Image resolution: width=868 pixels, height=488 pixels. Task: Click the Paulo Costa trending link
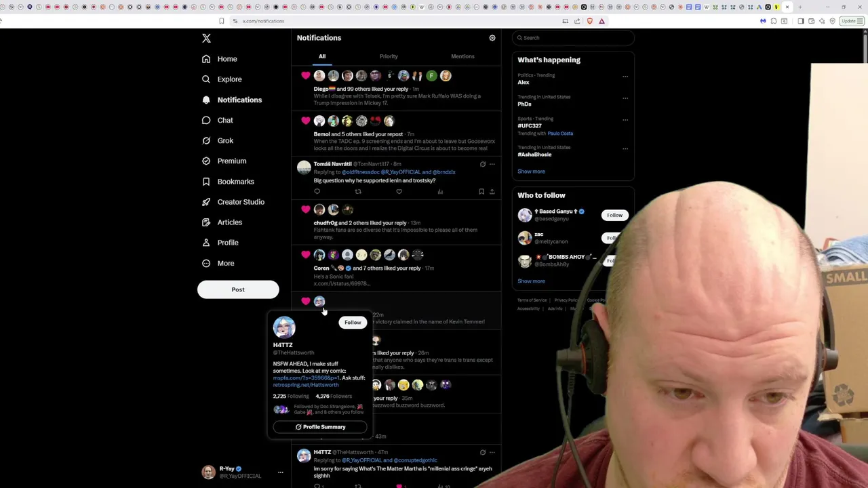(x=560, y=134)
